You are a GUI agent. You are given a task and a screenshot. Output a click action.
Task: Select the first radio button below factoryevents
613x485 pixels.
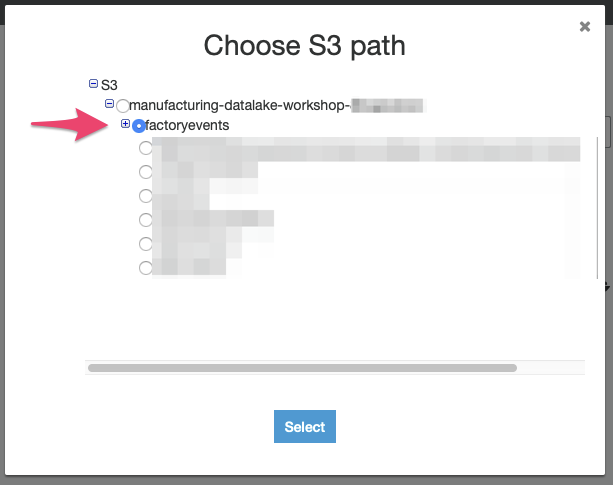pos(146,148)
